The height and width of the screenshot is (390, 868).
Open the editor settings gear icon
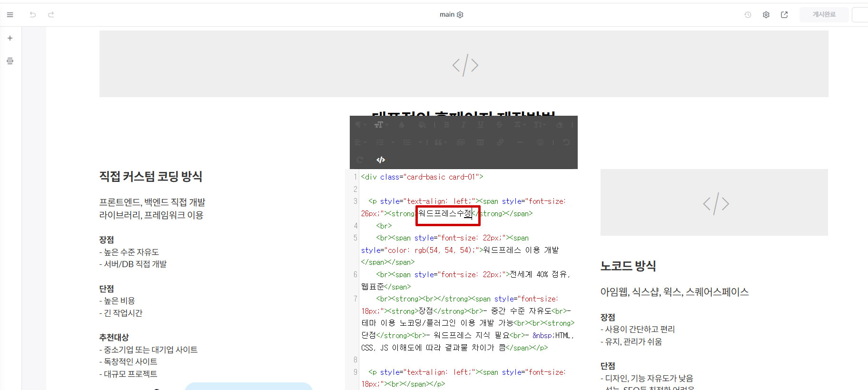[x=766, y=15]
